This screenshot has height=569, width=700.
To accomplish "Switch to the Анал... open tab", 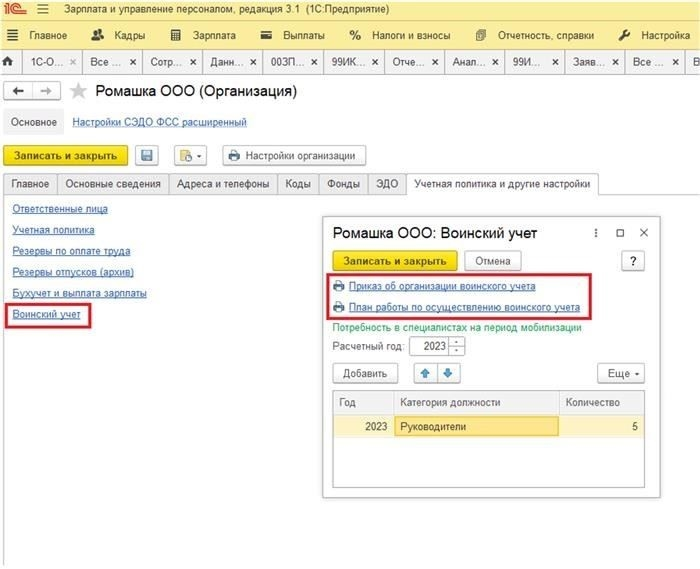I will [x=469, y=62].
